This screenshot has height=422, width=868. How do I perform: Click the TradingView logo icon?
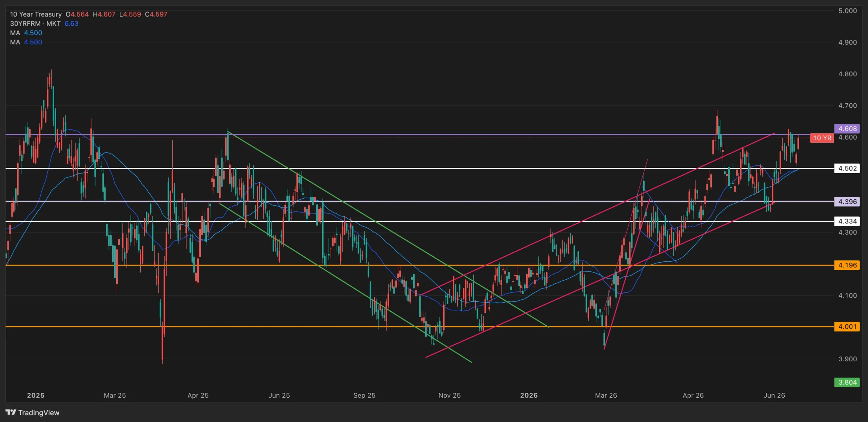(11, 412)
